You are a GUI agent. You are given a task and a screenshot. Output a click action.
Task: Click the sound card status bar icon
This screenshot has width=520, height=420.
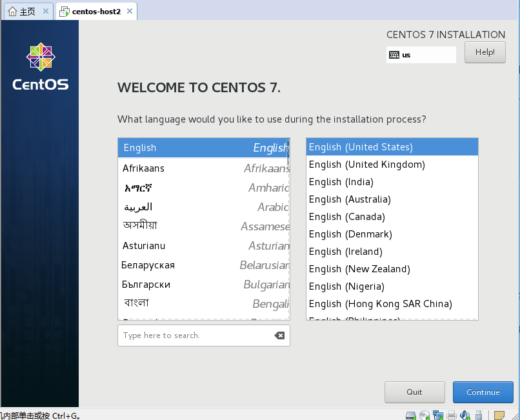pyautogui.click(x=465, y=415)
